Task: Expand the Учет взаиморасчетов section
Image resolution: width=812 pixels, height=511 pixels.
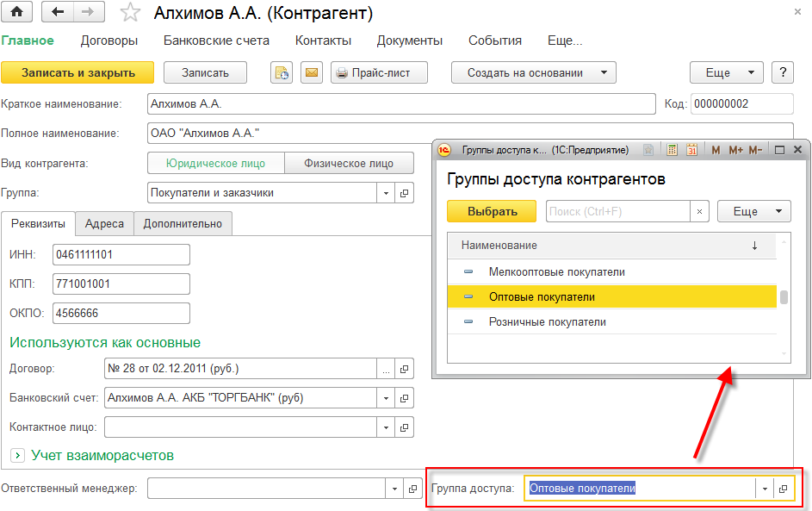Action: point(16,454)
